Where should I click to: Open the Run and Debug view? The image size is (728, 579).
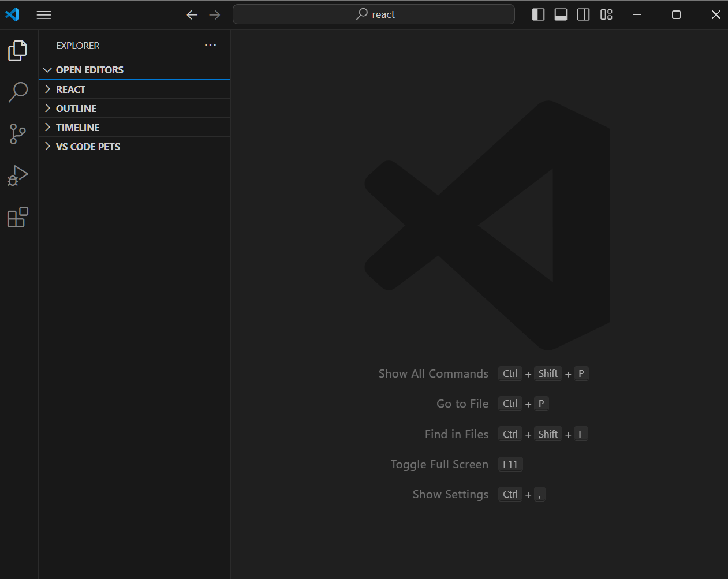18,175
